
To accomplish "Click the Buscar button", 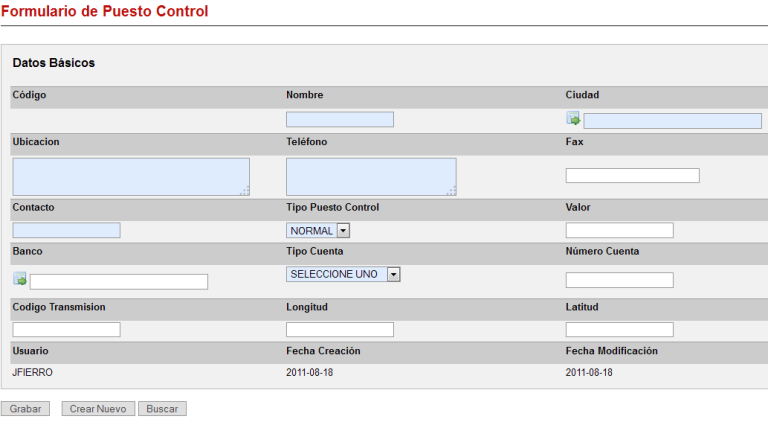I will tap(162, 409).
